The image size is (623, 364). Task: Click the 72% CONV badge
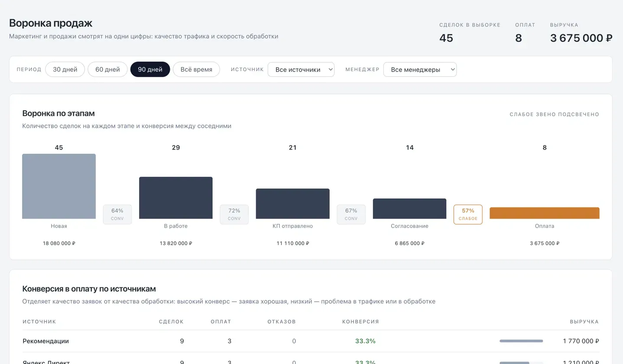click(x=234, y=214)
